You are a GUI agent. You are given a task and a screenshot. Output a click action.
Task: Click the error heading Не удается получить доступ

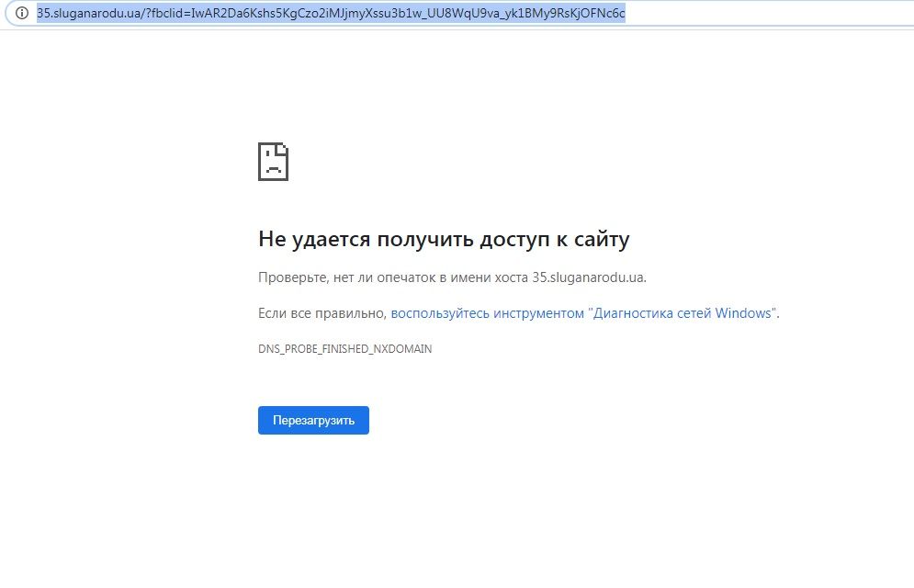click(445, 238)
